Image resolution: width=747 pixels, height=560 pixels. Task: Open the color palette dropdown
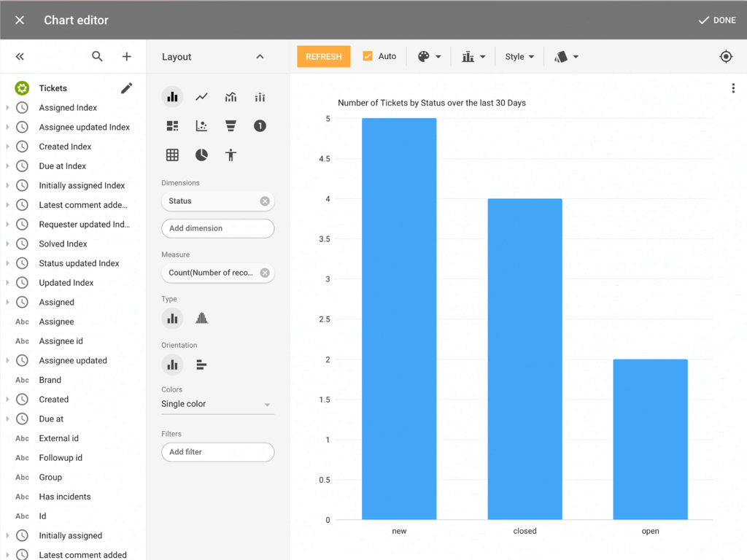(429, 56)
